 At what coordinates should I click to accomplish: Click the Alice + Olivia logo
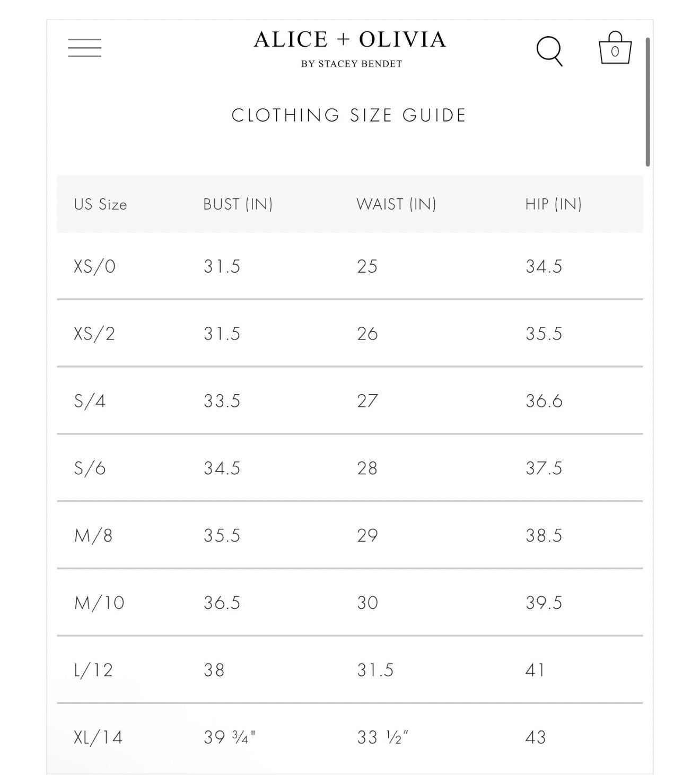[x=350, y=40]
